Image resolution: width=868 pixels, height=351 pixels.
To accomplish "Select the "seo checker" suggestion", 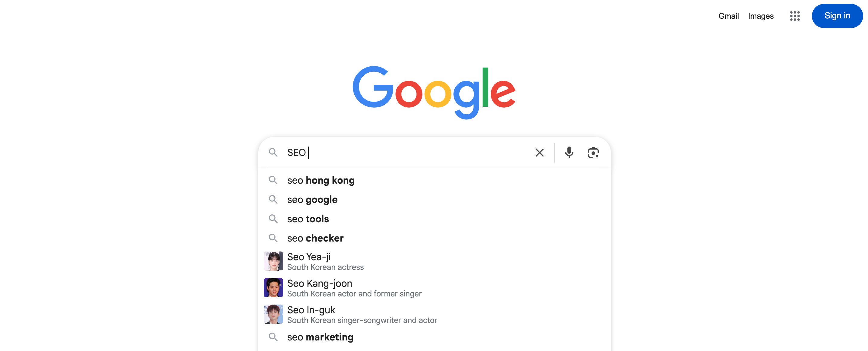I will pyautogui.click(x=315, y=238).
